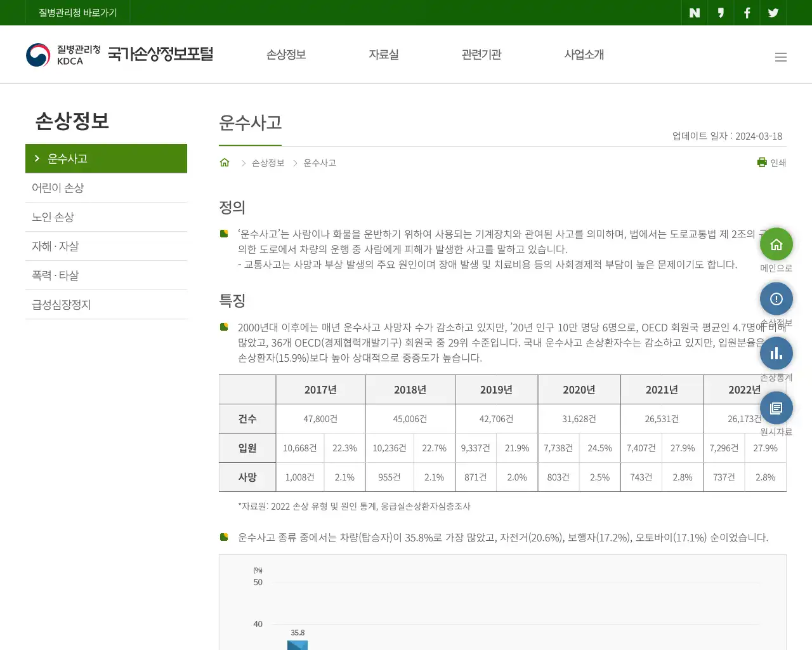Click the floating 원시자료 document button
Viewport: 812px width, 650px height.
tap(776, 408)
